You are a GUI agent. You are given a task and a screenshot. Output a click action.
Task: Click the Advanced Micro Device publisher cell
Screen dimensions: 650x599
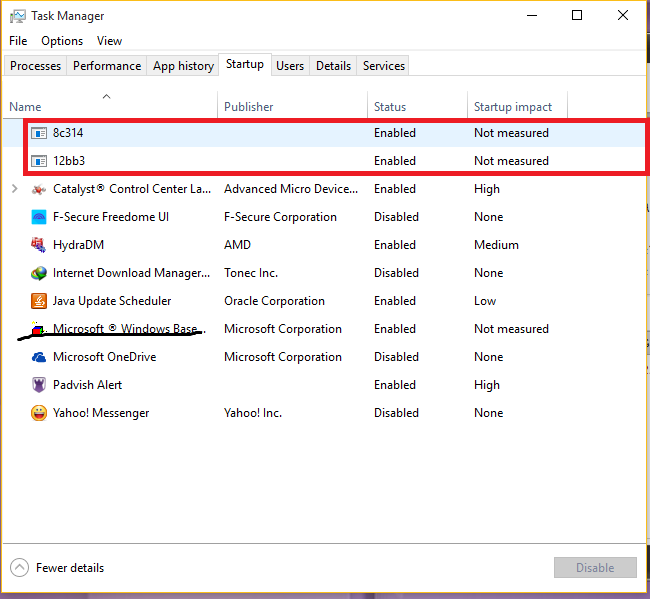[291, 189]
